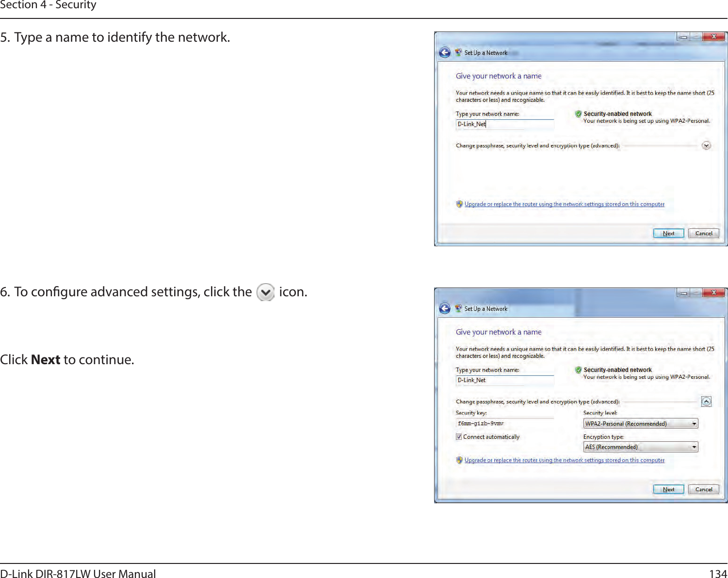Open the Security level WPA2-Personal dropdown
This screenshot has width=728, height=578.
tap(641, 424)
